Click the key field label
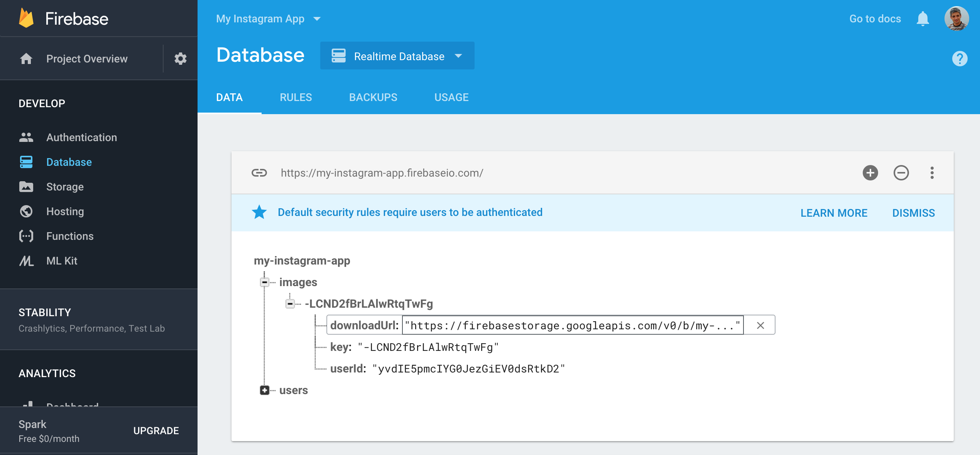 341,347
